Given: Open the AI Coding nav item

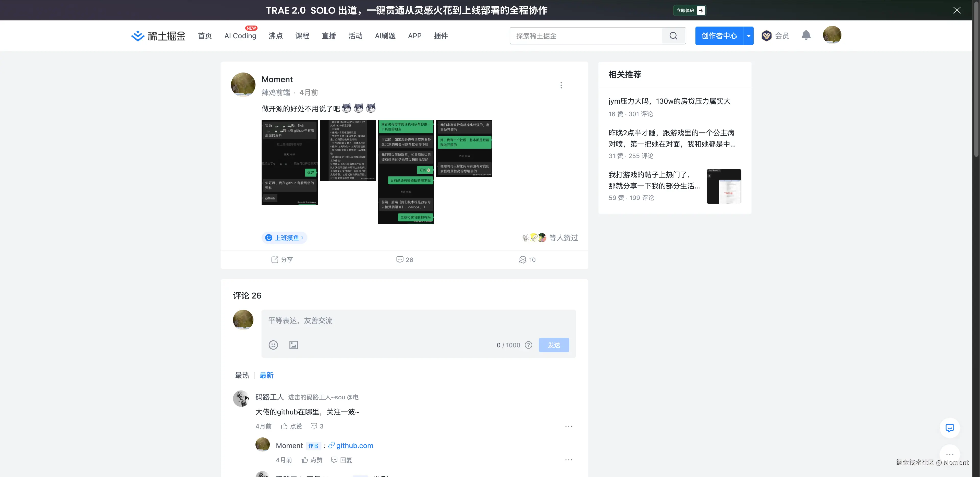Looking at the screenshot, I should (240, 36).
